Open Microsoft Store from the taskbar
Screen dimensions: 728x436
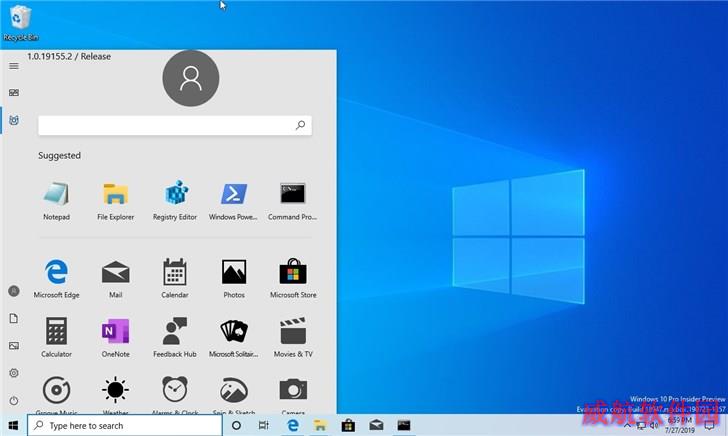(x=348, y=425)
